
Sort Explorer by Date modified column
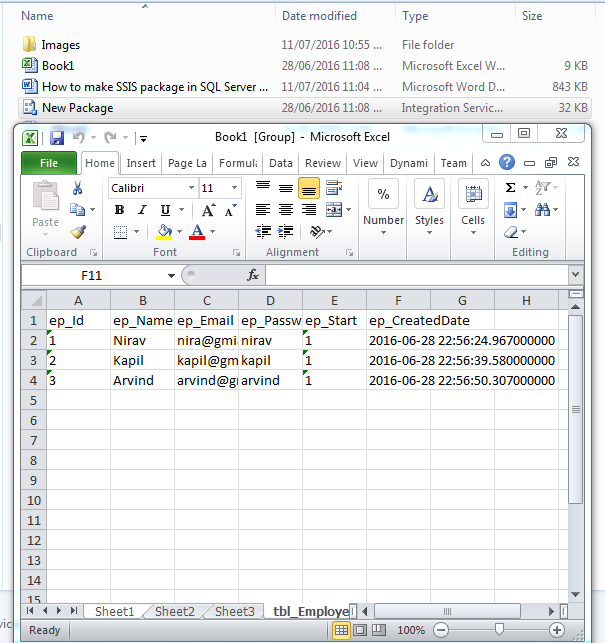coord(319,16)
